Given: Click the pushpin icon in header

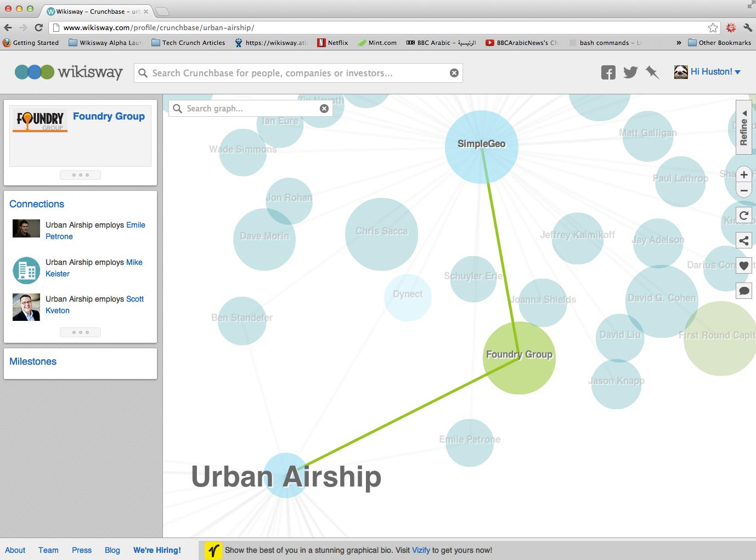Looking at the screenshot, I should (x=652, y=72).
